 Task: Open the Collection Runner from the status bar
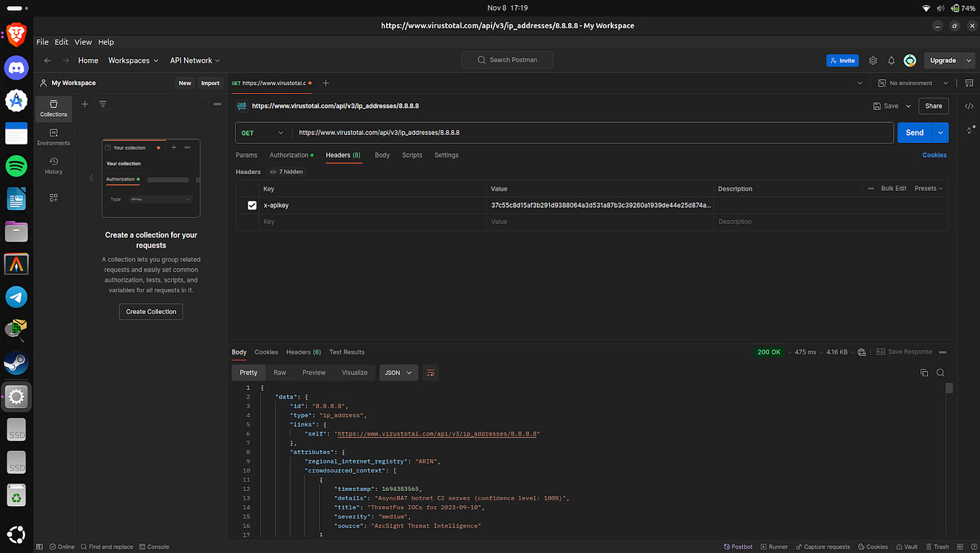click(x=774, y=547)
